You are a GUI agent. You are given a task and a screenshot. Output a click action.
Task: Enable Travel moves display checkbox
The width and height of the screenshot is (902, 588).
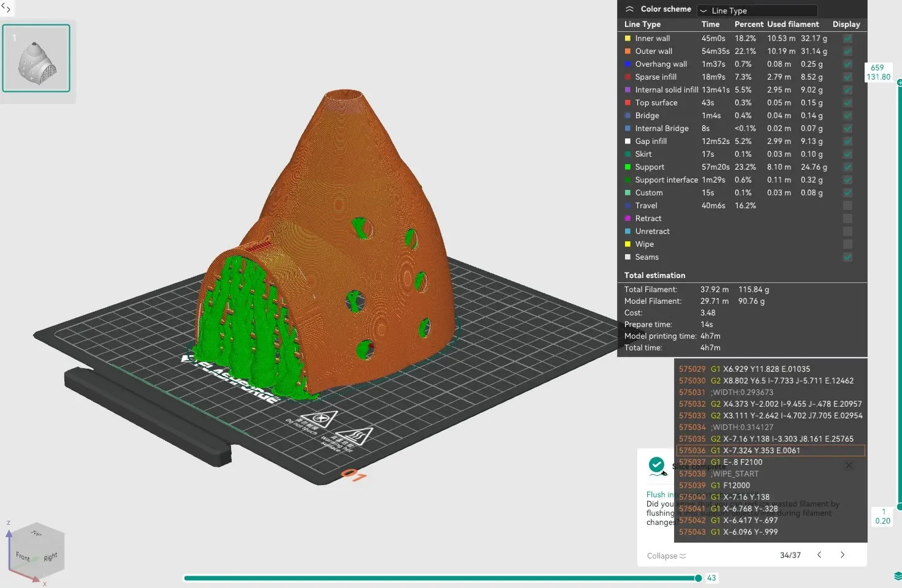[847, 205]
